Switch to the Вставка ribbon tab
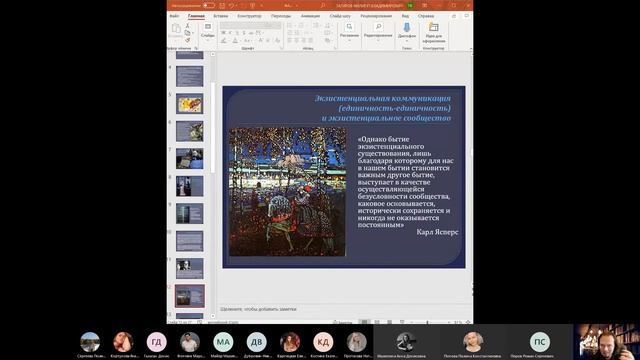Viewport: 640px width, 360px height. (x=221, y=16)
